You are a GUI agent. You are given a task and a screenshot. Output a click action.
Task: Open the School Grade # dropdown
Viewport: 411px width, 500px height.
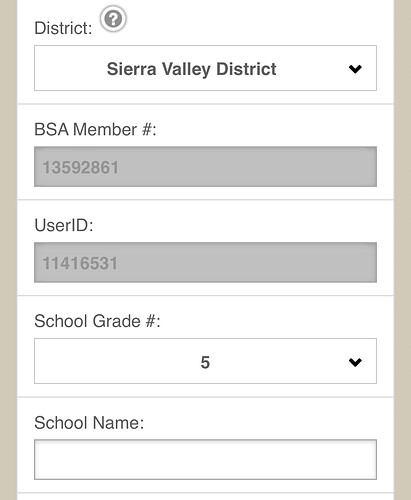205,361
